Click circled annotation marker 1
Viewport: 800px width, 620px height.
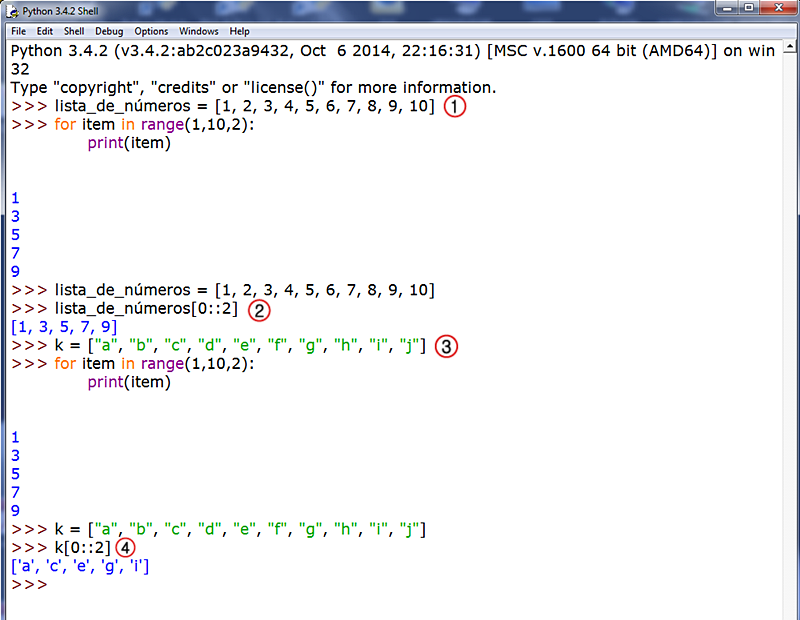tap(455, 106)
